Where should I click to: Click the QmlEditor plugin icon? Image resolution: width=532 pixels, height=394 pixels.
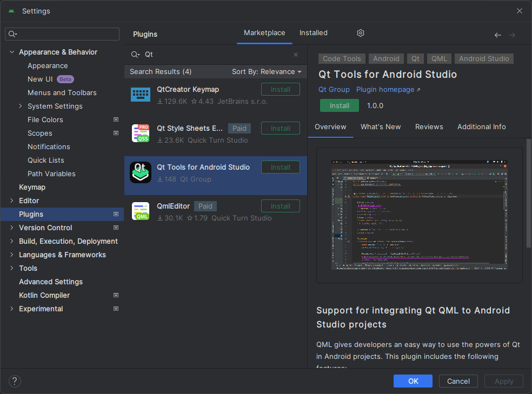click(x=140, y=210)
